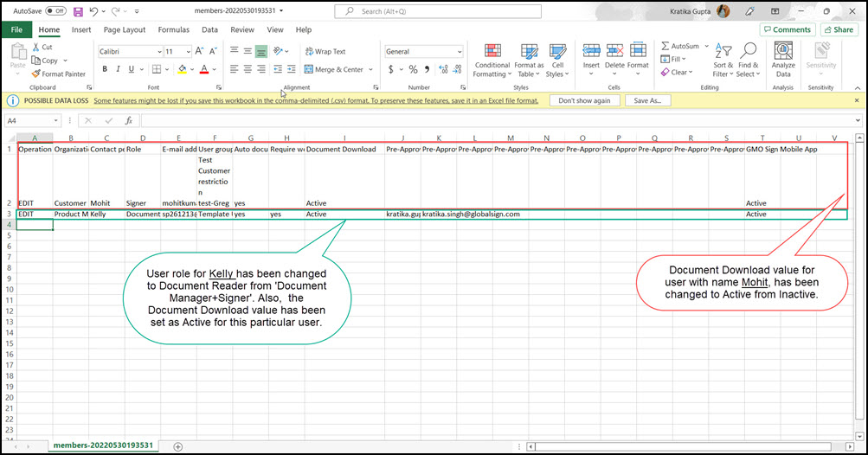
Task: Open Cell Styles gallery
Action: pyautogui.click(x=557, y=61)
